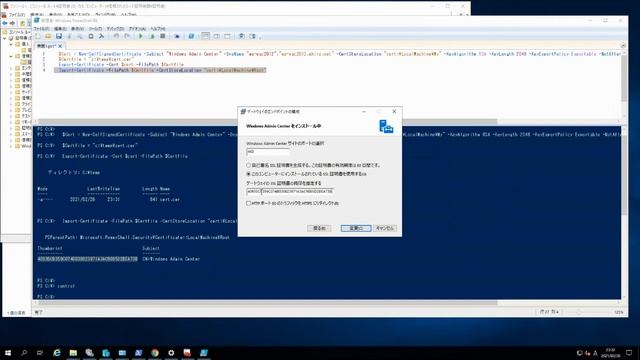
Task: Click the Windows Start button
Action: click(7, 353)
